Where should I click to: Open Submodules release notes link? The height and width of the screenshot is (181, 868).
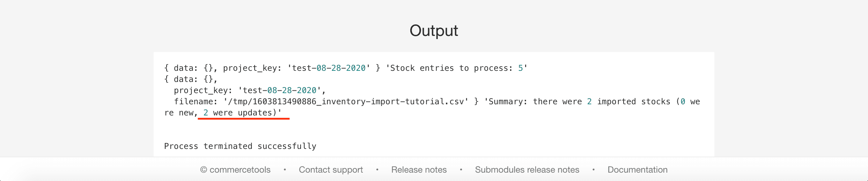[x=527, y=170]
